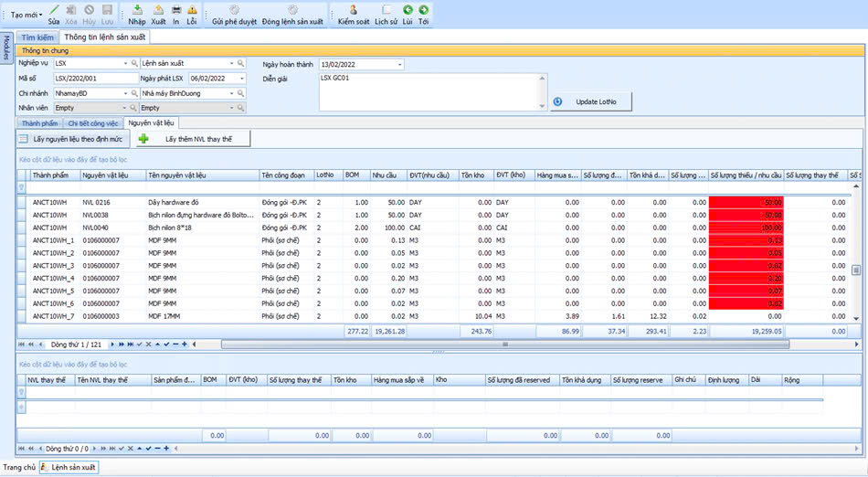Click the Update LotNo button
The width and height of the screenshot is (868, 477).
coord(591,101)
